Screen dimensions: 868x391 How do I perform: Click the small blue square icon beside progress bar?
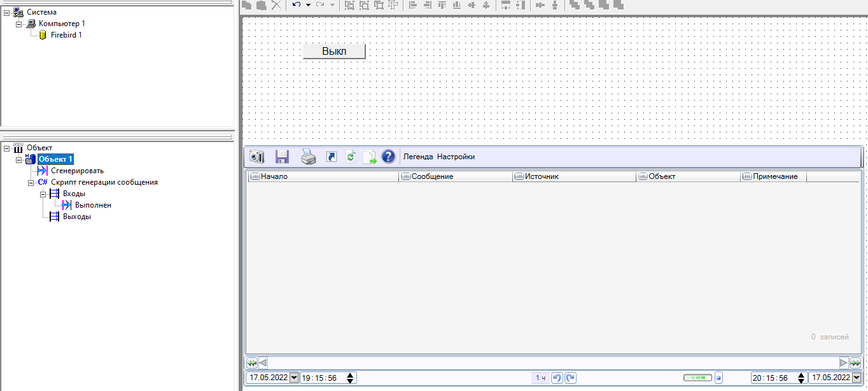(x=719, y=378)
